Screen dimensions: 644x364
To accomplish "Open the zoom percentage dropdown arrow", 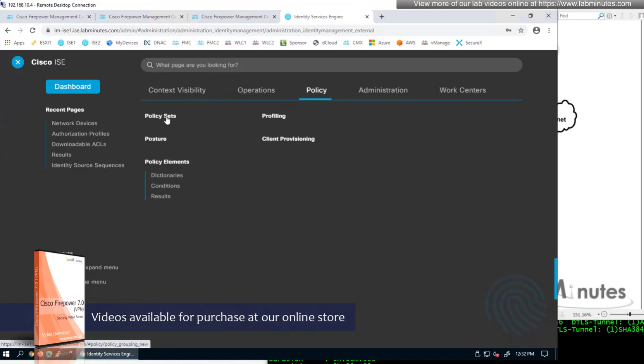I will (x=598, y=314).
